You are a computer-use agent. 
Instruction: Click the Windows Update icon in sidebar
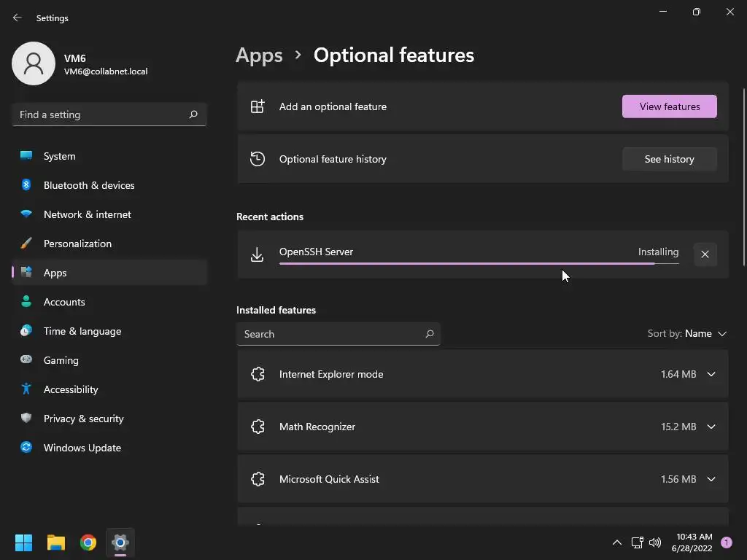click(26, 448)
